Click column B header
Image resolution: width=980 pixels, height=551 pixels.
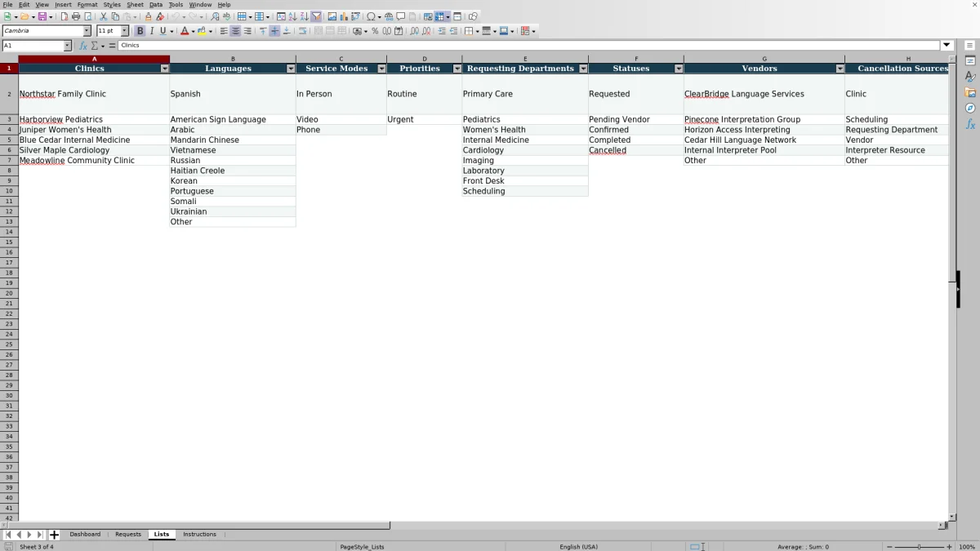pyautogui.click(x=233, y=59)
